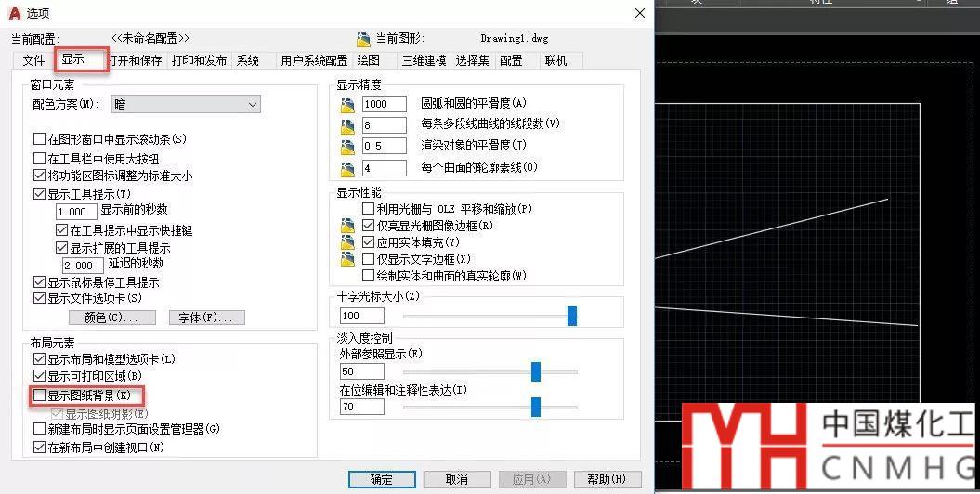The width and height of the screenshot is (980, 494).
Task: Open the 配色方案 dropdown
Action: [x=186, y=105]
